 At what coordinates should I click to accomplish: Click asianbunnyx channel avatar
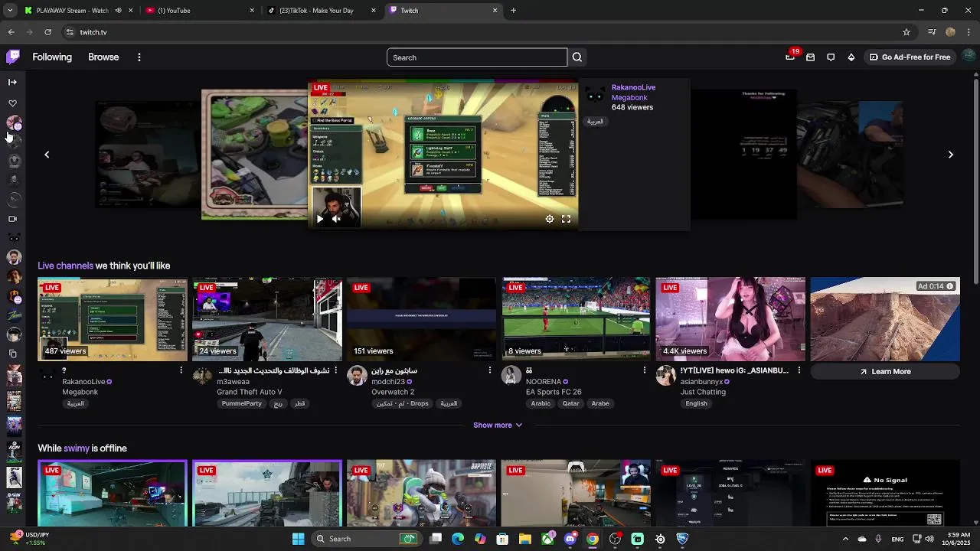tap(666, 376)
